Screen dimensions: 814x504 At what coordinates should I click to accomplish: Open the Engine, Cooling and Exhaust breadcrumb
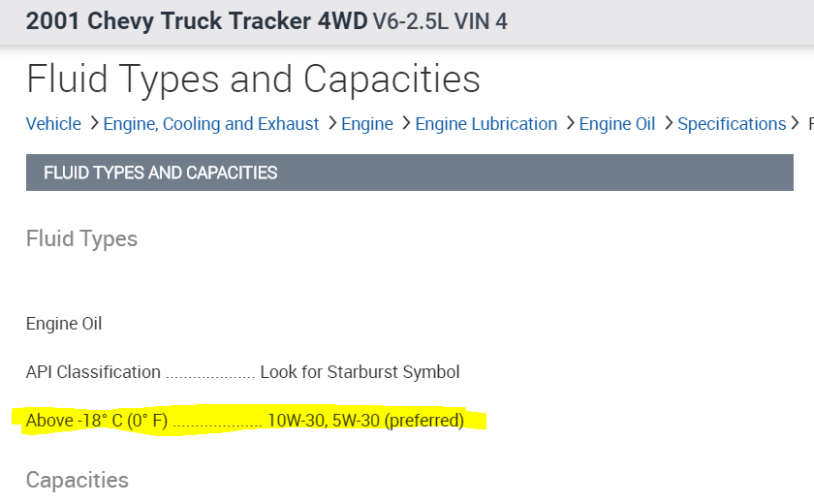[x=211, y=124]
